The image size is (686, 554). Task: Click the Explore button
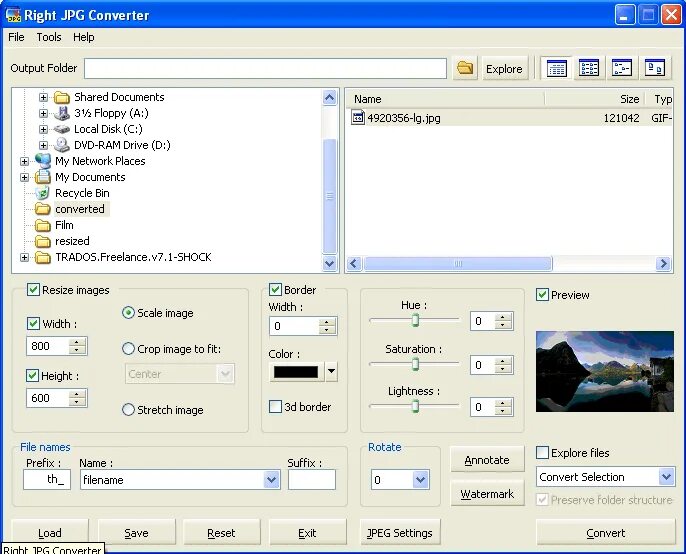504,69
